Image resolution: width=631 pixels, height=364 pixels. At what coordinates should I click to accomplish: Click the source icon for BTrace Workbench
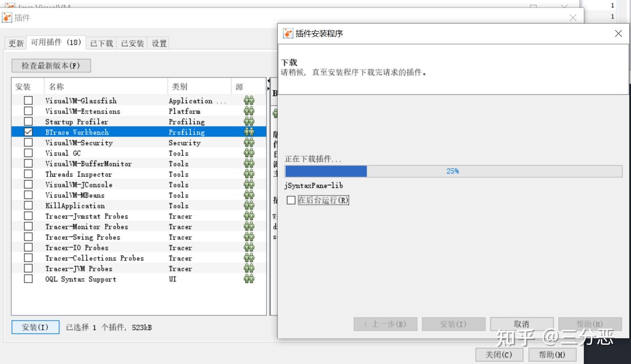249,132
